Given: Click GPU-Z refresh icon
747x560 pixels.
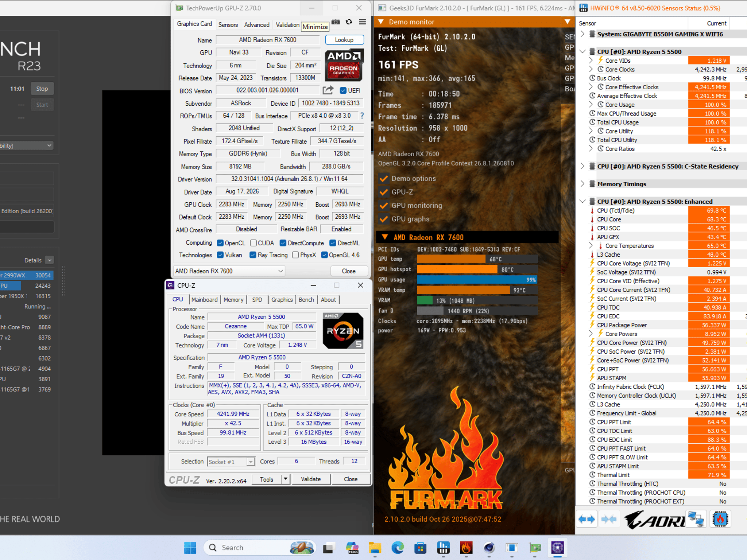Looking at the screenshot, I should pos(349,22).
